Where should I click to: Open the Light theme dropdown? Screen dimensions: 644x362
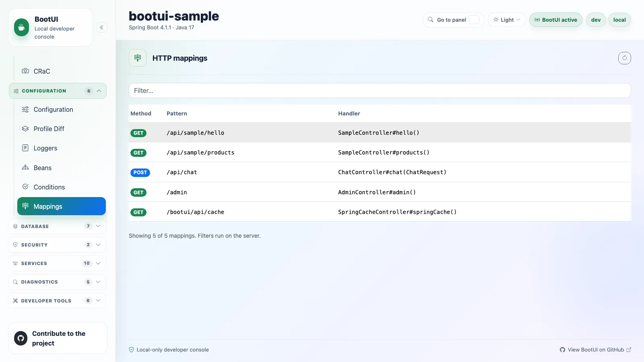tap(507, 20)
